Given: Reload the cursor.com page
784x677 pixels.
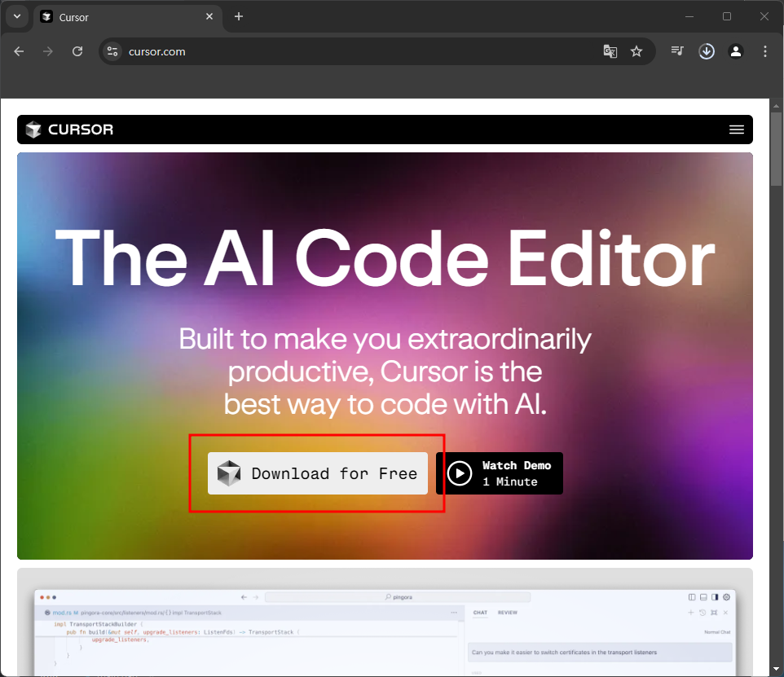Looking at the screenshot, I should tap(77, 51).
